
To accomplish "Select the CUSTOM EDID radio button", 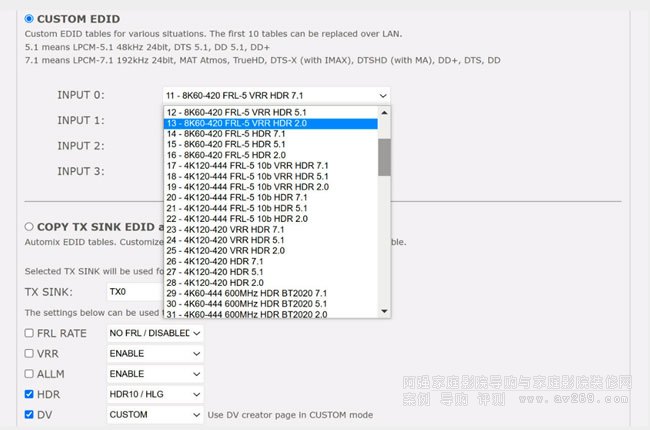I will pyautogui.click(x=29, y=18).
